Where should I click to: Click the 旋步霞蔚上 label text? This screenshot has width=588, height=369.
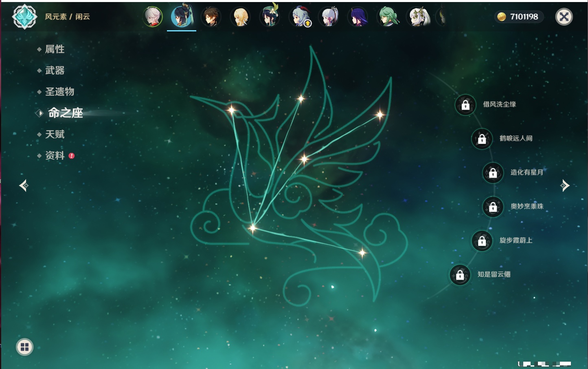(516, 240)
